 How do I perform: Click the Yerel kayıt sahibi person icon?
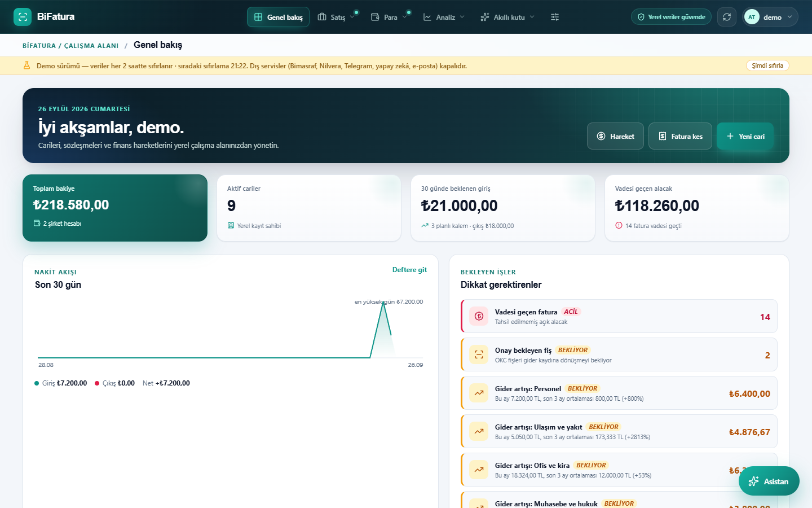(231, 225)
